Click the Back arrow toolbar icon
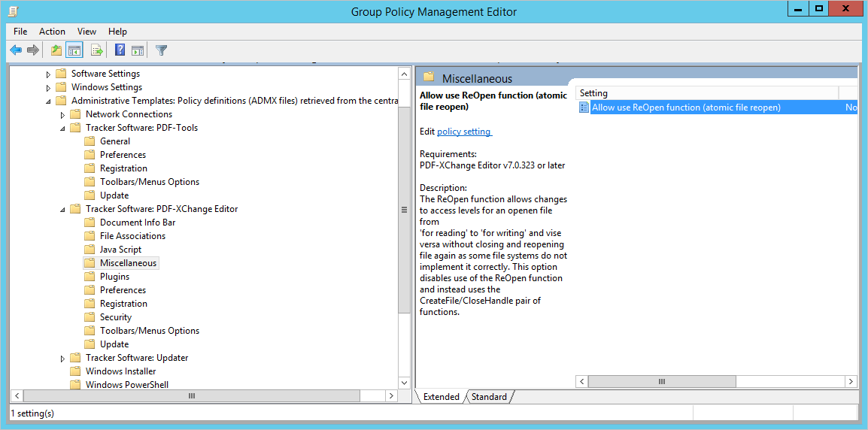Viewport: 868px width, 430px height. point(16,50)
